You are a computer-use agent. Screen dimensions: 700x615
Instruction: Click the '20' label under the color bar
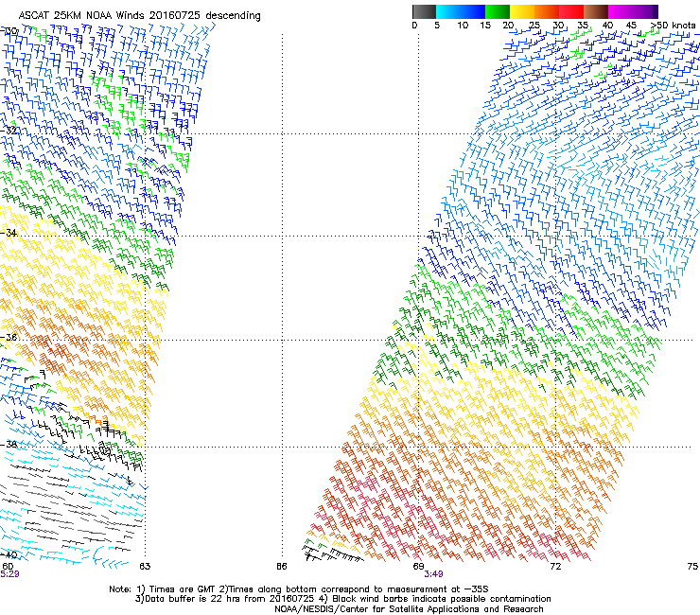pyautogui.click(x=509, y=26)
